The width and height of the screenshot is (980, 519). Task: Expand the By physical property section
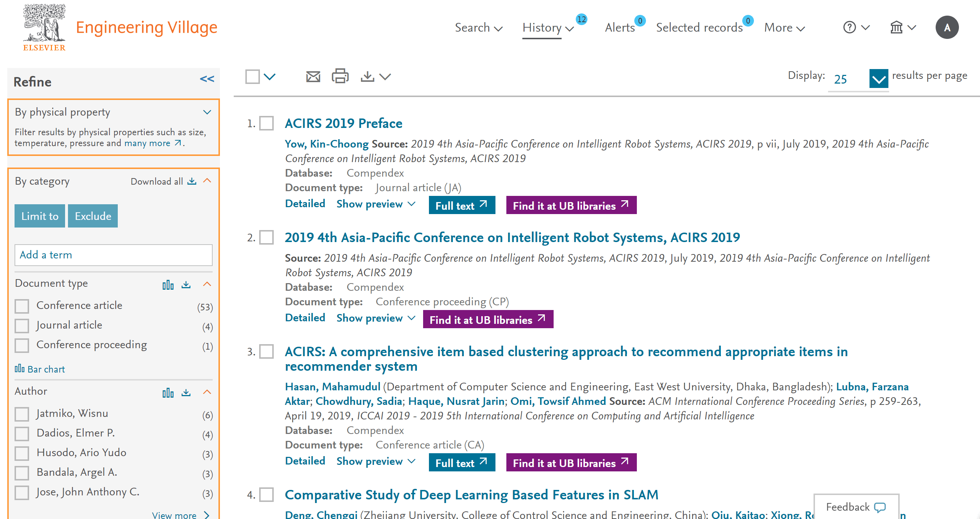click(207, 112)
